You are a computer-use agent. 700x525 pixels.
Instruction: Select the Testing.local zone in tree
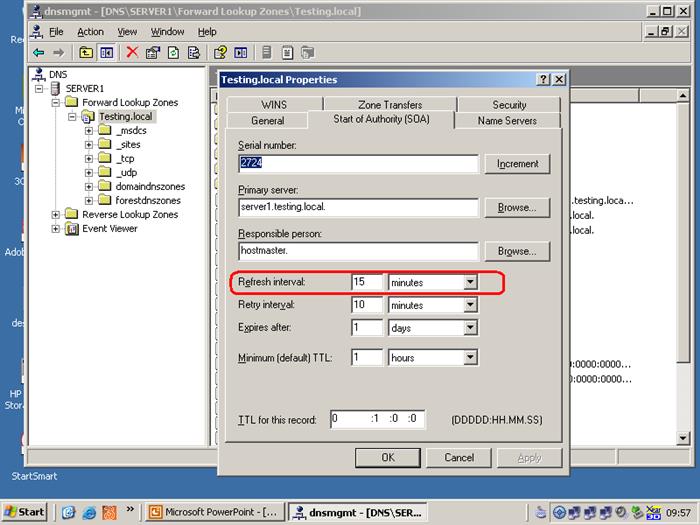coord(126,117)
